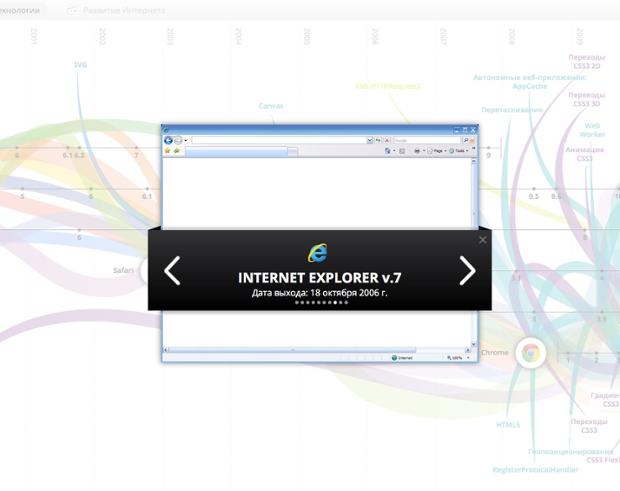Image resolution: width=620 pixels, height=491 pixels.
Task: Click the red Stop icon in IE7
Action: tap(387, 140)
